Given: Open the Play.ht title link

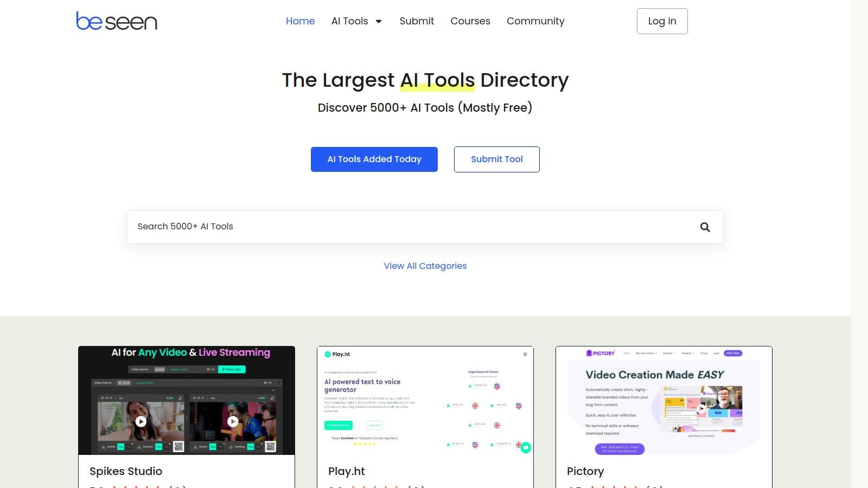Looking at the screenshot, I should (347, 471).
